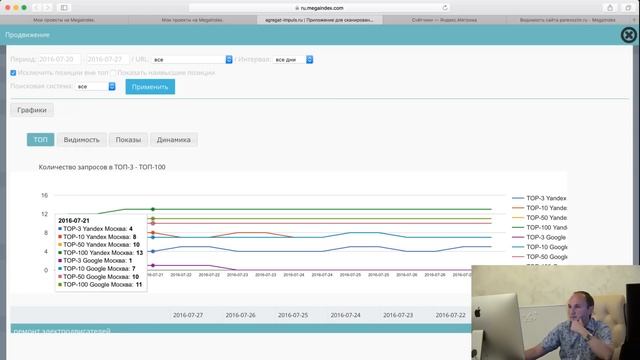Switch to the Яндекс Метрика tab
The height and width of the screenshot is (360, 640).
[444, 20]
